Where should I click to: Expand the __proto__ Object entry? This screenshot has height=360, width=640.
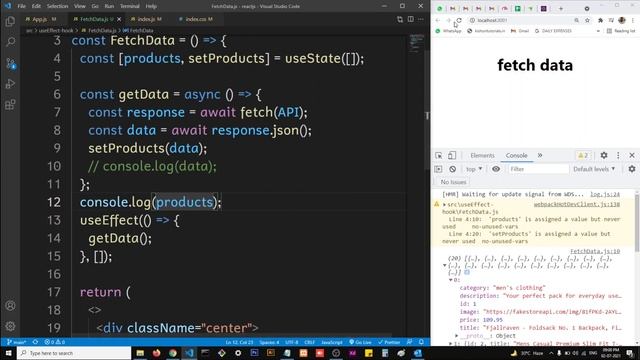point(457,336)
